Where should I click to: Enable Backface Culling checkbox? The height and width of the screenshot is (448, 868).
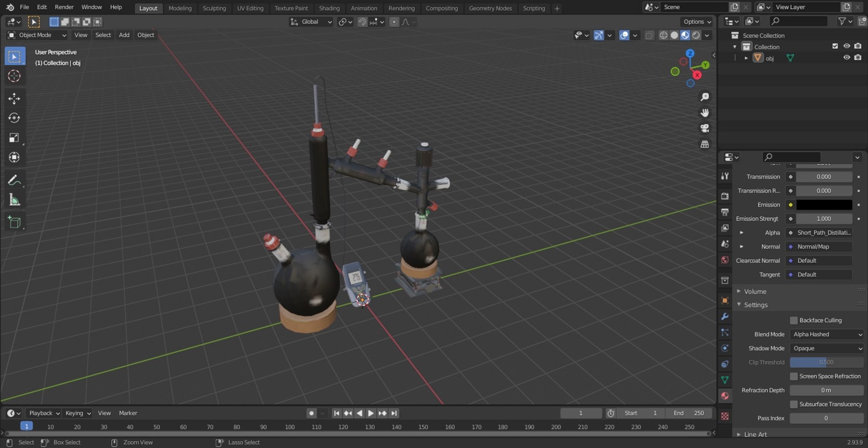click(x=793, y=321)
